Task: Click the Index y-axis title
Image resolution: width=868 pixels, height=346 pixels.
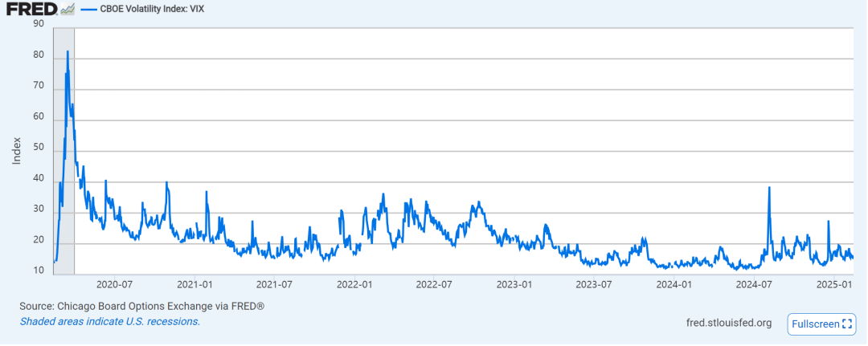Action: [17, 150]
